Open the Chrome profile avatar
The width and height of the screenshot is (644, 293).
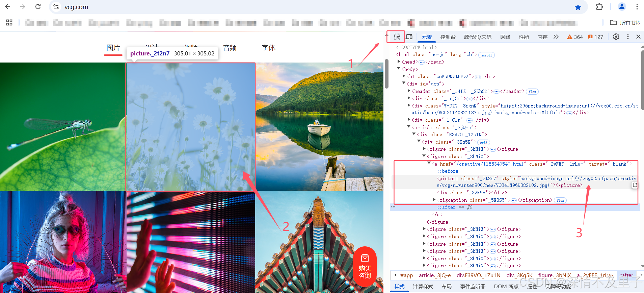tap(622, 7)
